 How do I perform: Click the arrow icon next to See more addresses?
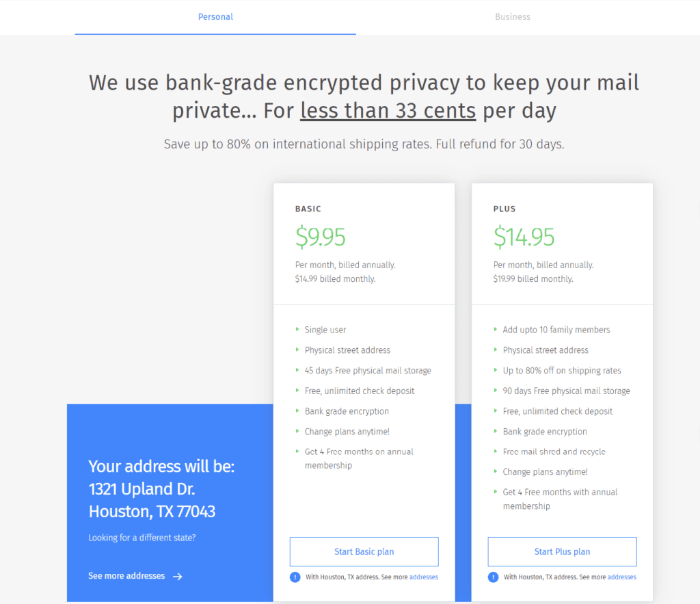pyautogui.click(x=178, y=576)
